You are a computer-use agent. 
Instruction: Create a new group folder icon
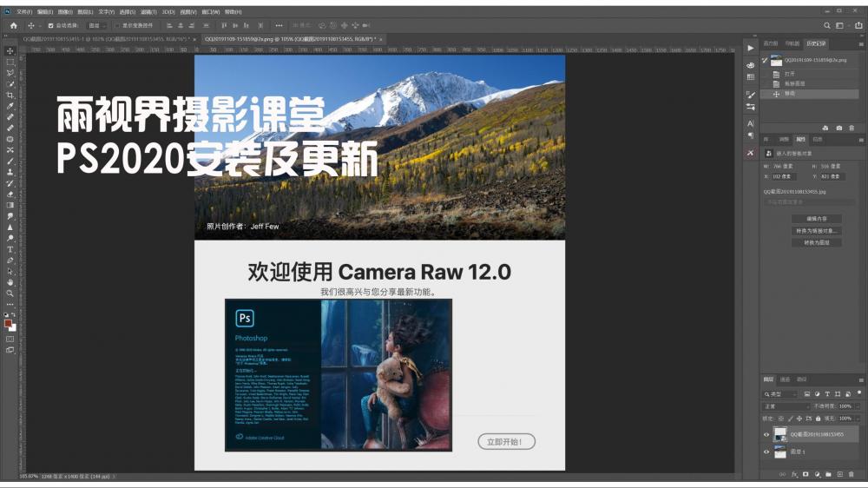(x=828, y=474)
